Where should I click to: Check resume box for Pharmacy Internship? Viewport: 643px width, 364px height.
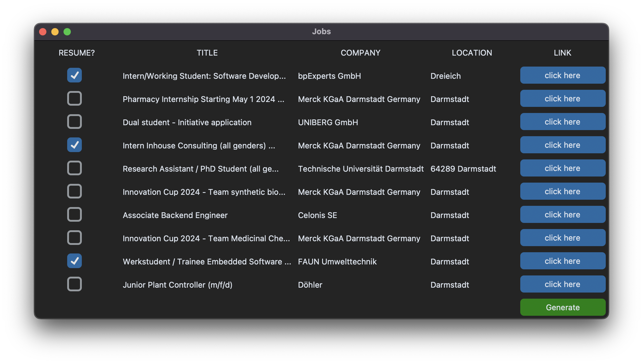point(74,98)
